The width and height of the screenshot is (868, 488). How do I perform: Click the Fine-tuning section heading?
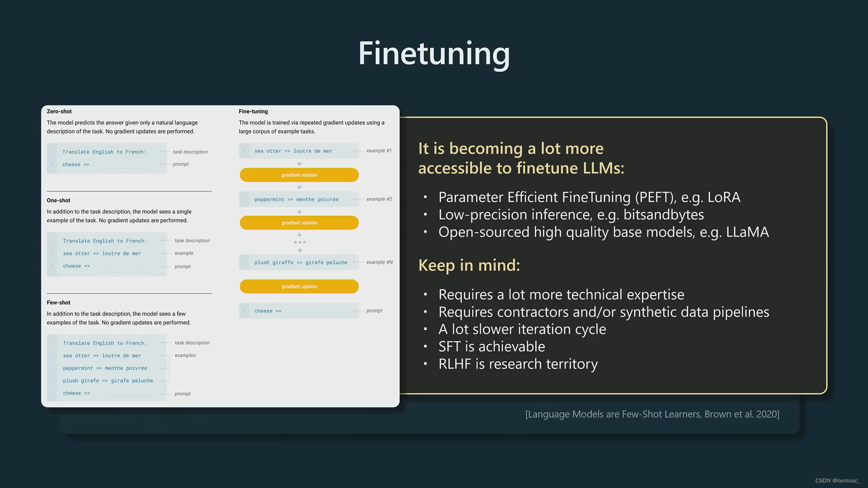pyautogui.click(x=253, y=111)
